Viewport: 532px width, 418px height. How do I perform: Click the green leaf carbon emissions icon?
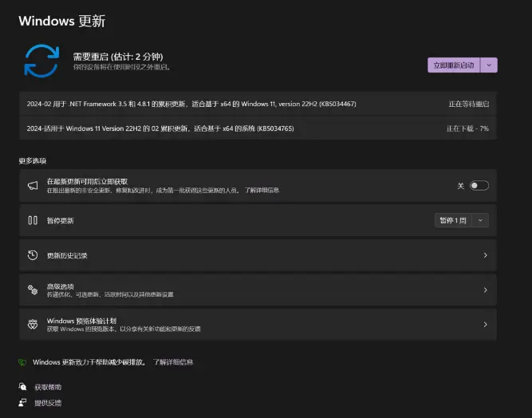point(22,362)
